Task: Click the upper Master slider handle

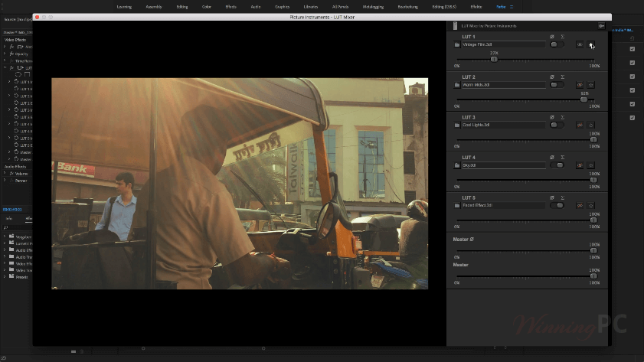Action: tap(593, 251)
